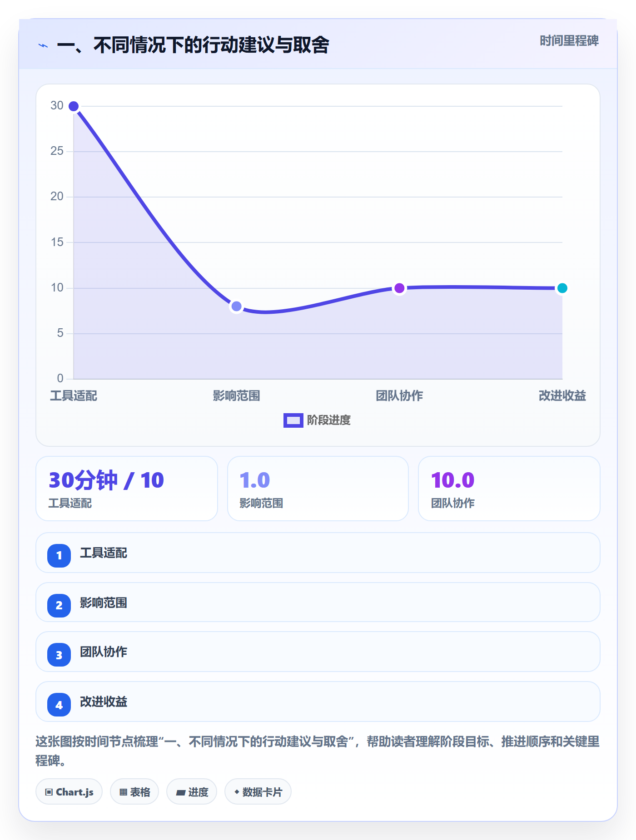Open the 10.0 团队协作 stat card
636x840 pixels.
509,489
